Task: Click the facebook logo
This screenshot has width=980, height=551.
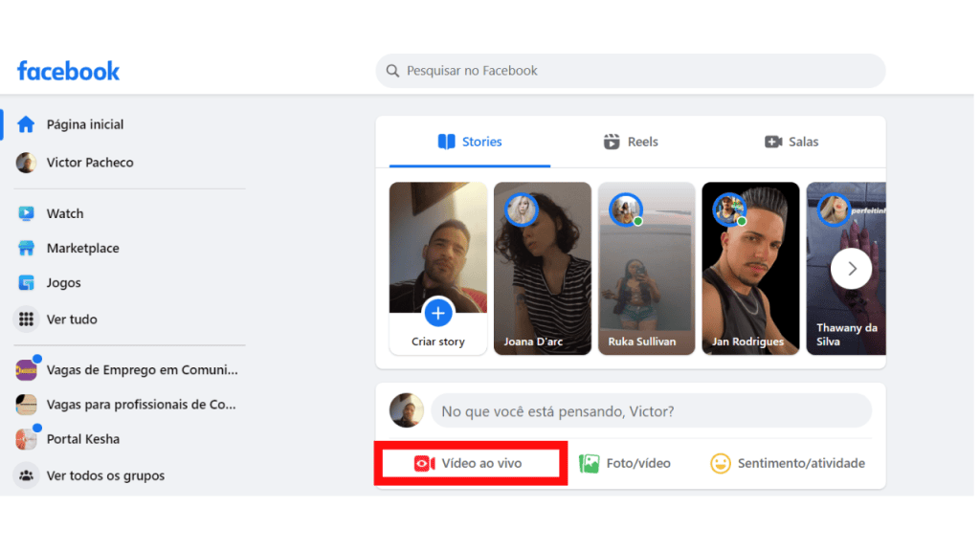Action: (x=67, y=70)
